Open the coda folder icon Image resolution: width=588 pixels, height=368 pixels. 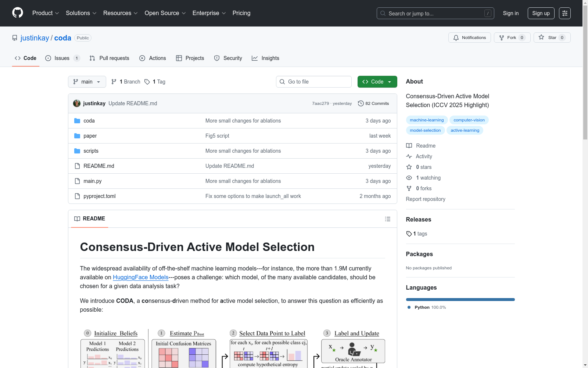click(x=77, y=121)
